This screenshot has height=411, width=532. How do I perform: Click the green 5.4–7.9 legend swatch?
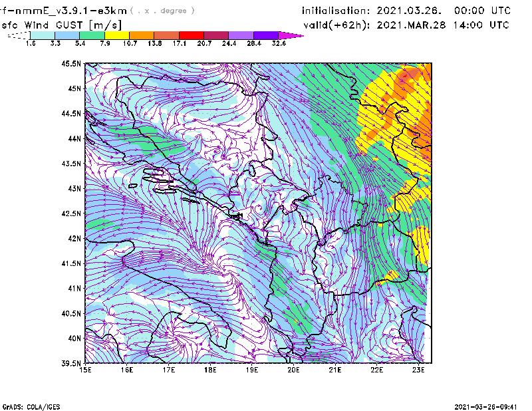point(92,35)
